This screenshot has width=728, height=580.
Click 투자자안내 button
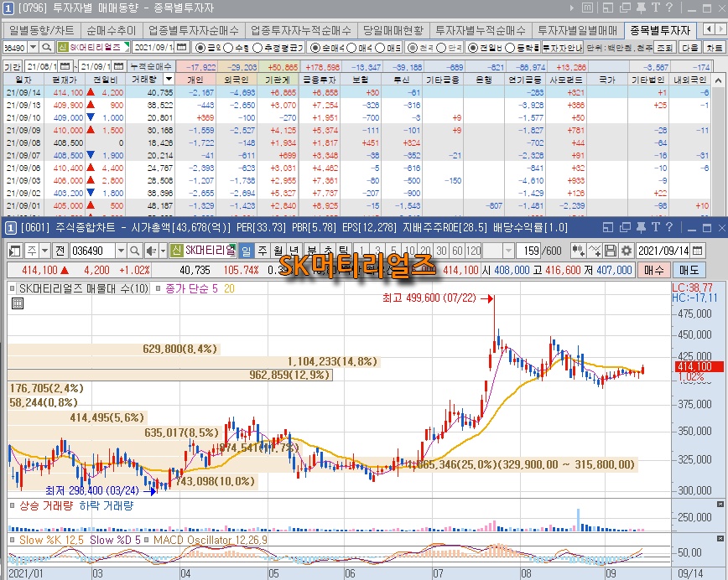(562, 47)
